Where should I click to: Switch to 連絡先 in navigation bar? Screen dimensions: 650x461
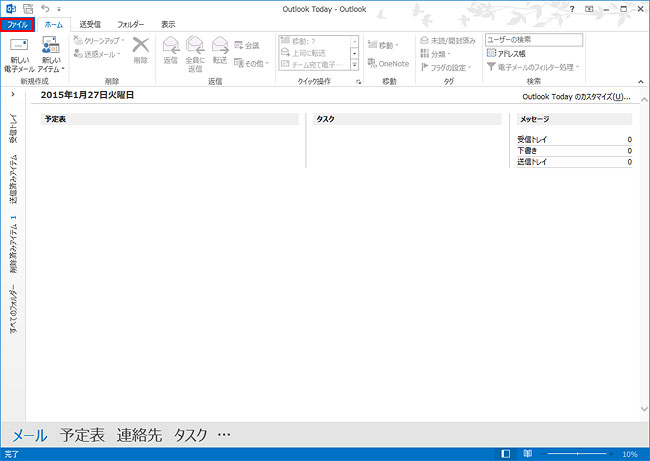(139, 435)
